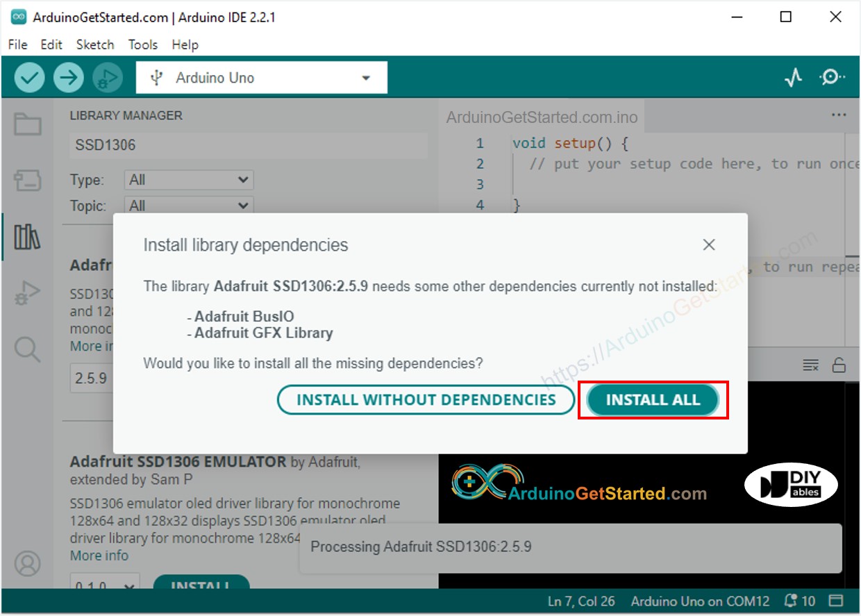Open the Serial Monitor icon
This screenshot has height=616, width=861.
click(x=830, y=77)
